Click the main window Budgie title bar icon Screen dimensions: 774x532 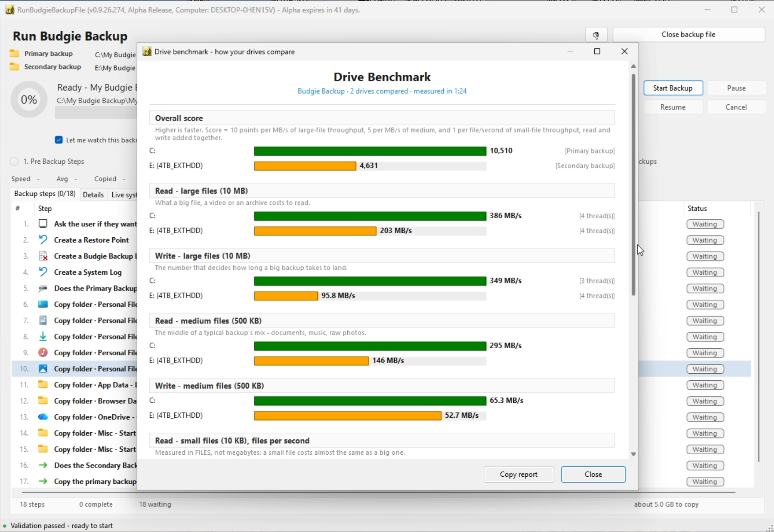pyautogui.click(x=10, y=10)
